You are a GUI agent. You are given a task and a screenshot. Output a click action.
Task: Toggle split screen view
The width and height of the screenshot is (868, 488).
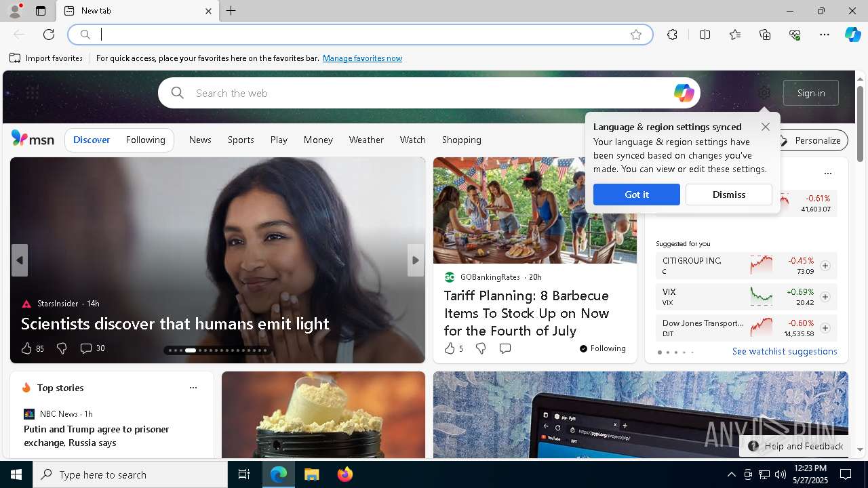[705, 35]
